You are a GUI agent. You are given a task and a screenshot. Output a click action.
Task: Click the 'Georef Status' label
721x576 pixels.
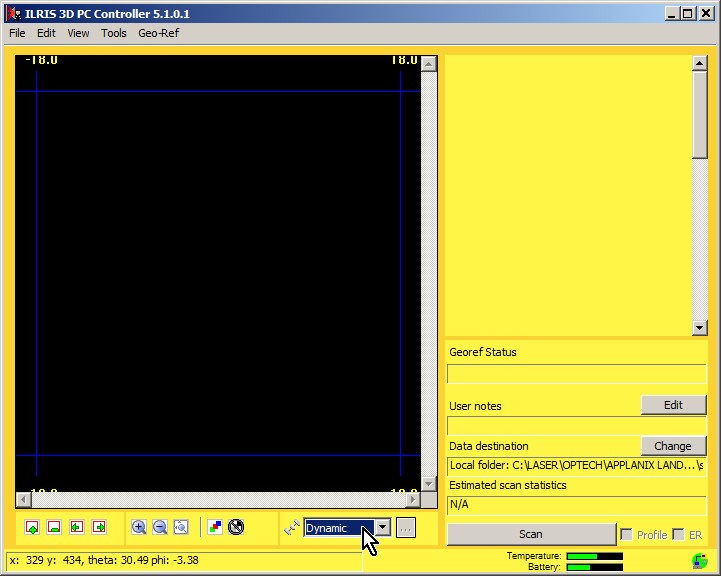point(483,352)
